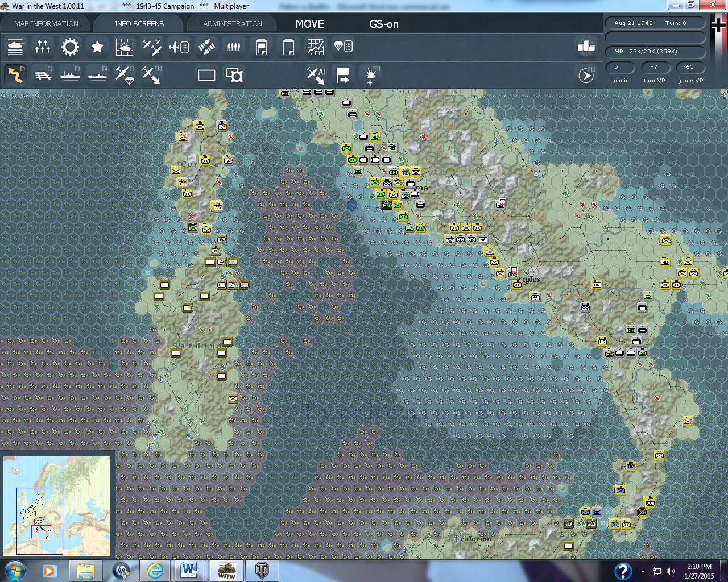
Task: Click the bar chart icon near date panel
Action: 586,47
